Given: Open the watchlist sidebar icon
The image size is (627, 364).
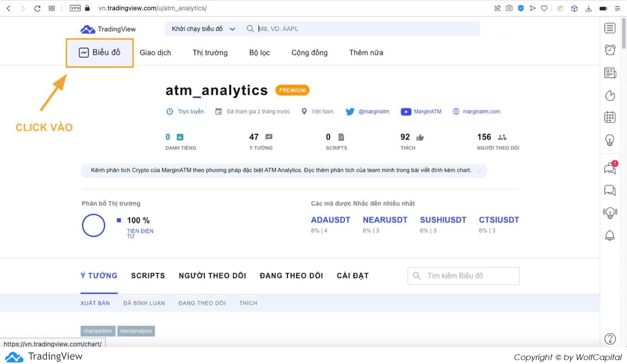Looking at the screenshot, I should coord(610,28).
